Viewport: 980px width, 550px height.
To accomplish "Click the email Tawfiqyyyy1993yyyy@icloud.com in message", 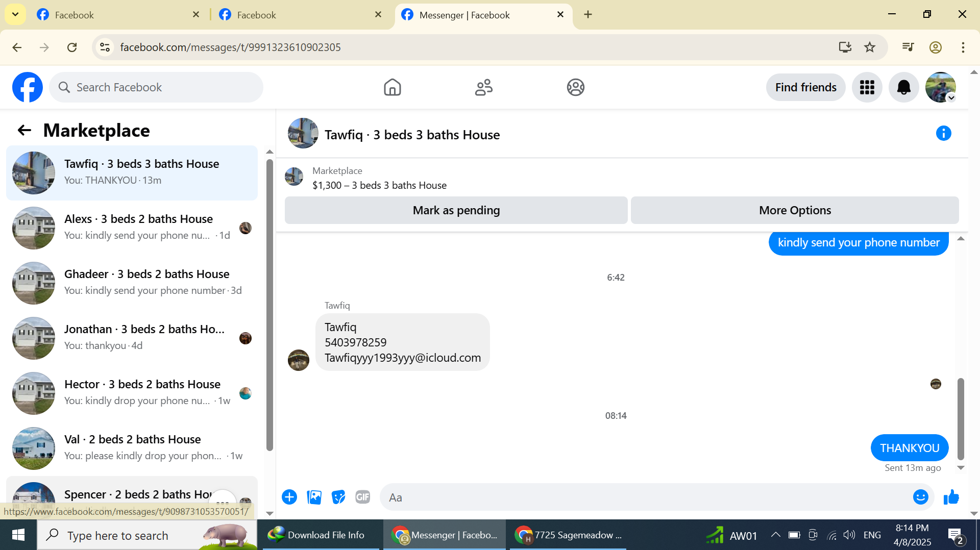I will (x=403, y=358).
